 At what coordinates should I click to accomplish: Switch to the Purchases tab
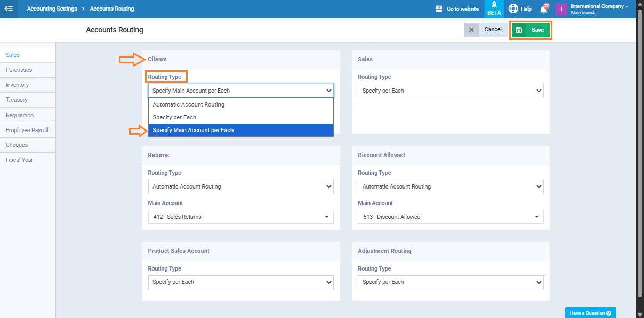[19, 70]
